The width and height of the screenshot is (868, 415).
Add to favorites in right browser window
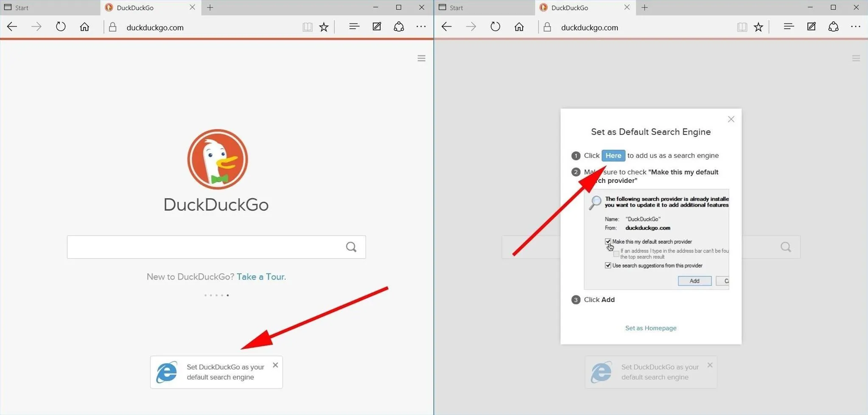point(758,27)
